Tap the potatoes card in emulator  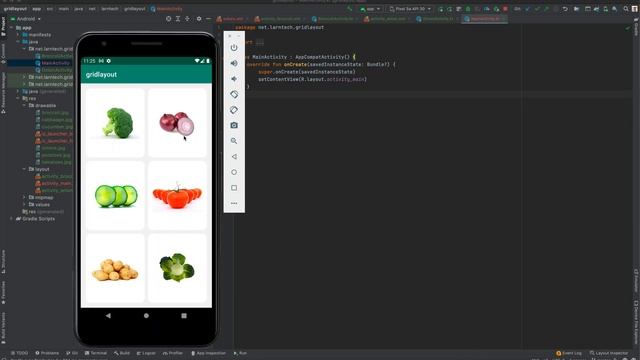coord(115,268)
